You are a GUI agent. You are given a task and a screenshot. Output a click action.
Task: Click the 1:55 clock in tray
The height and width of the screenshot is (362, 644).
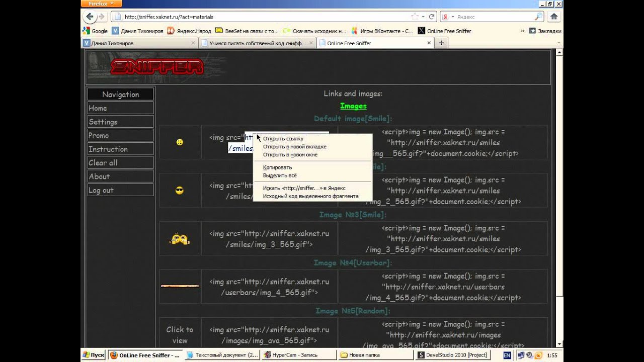[552, 355]
